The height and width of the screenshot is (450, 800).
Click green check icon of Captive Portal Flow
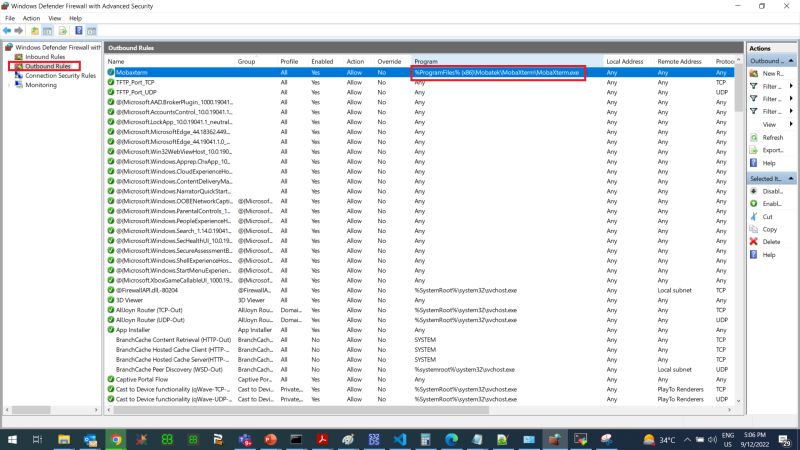[x=111, y=379]
